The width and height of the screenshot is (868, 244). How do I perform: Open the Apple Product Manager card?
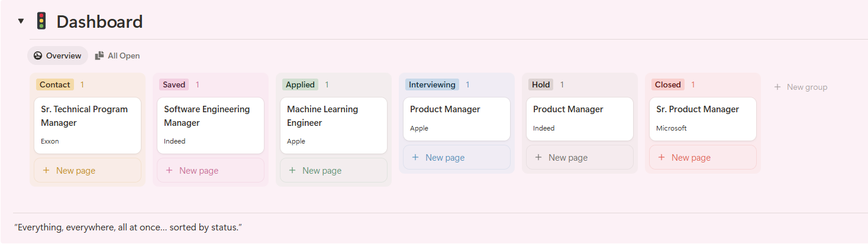pos(457,118)
